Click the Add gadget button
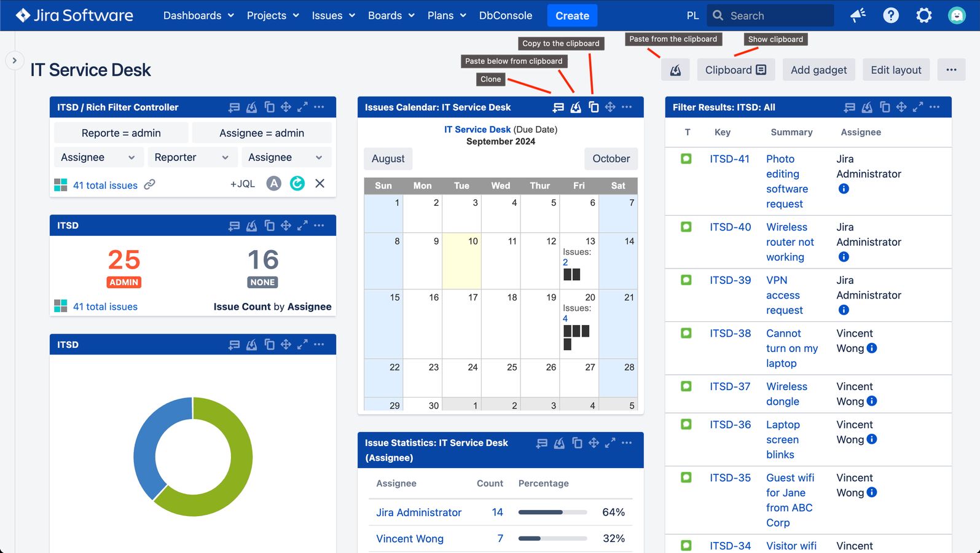Viewport: 980px width, 553px height. (x=818, y=70)
